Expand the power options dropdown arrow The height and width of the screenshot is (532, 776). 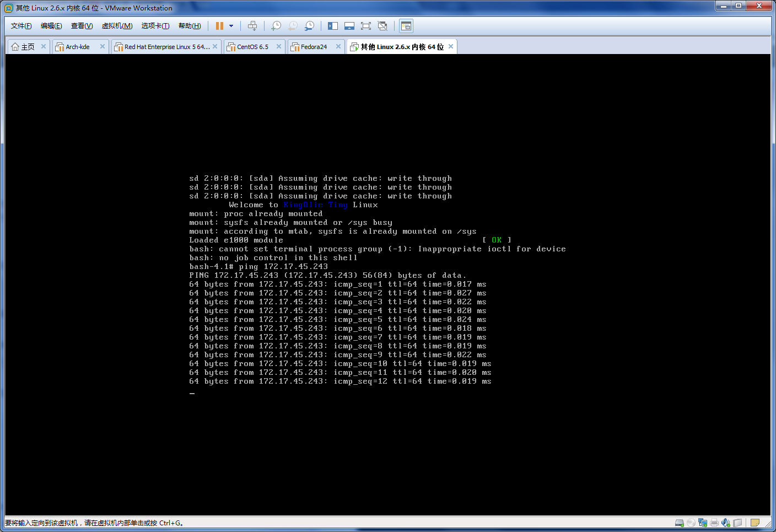[x=231, y=26]
